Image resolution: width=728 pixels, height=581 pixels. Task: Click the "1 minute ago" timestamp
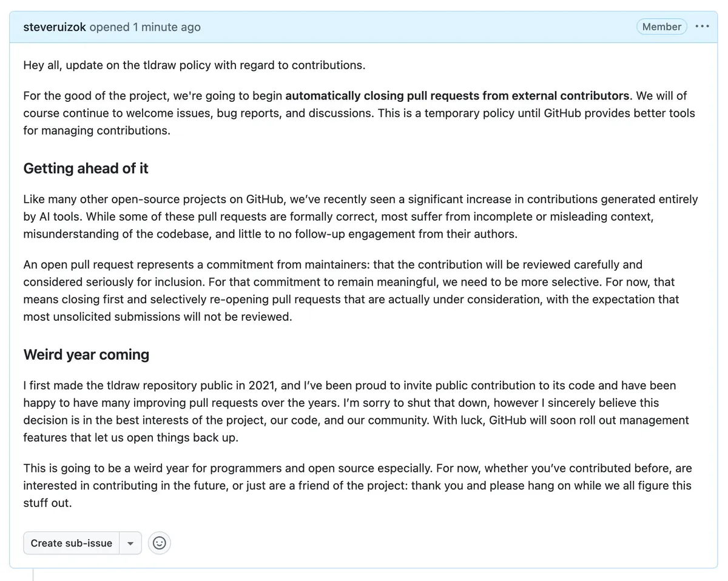167,27
